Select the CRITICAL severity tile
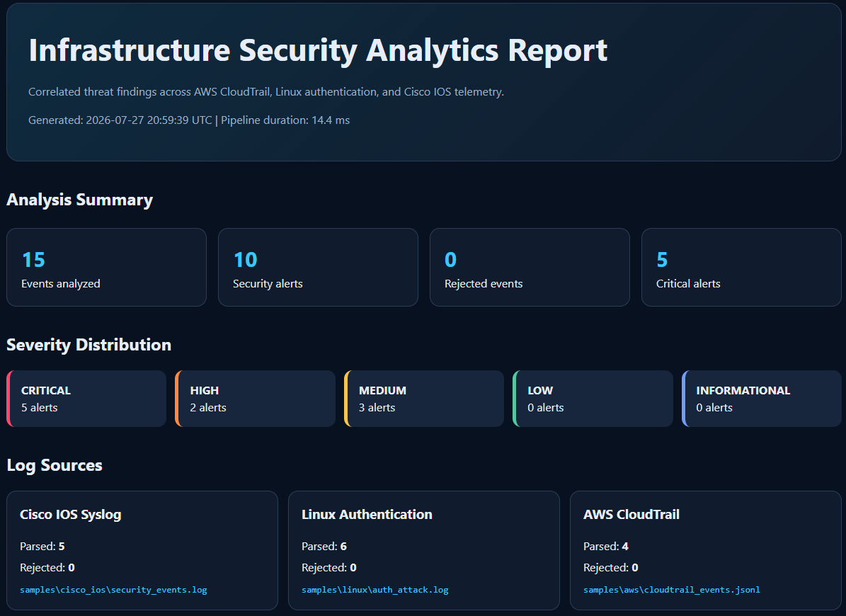 tap(86, 399)
